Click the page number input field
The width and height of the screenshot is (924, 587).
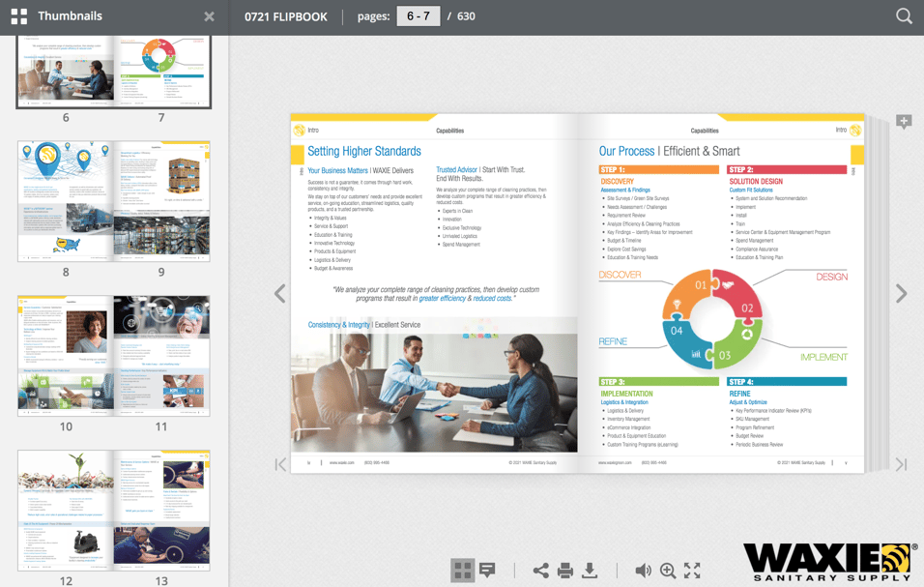pos(419,16)
